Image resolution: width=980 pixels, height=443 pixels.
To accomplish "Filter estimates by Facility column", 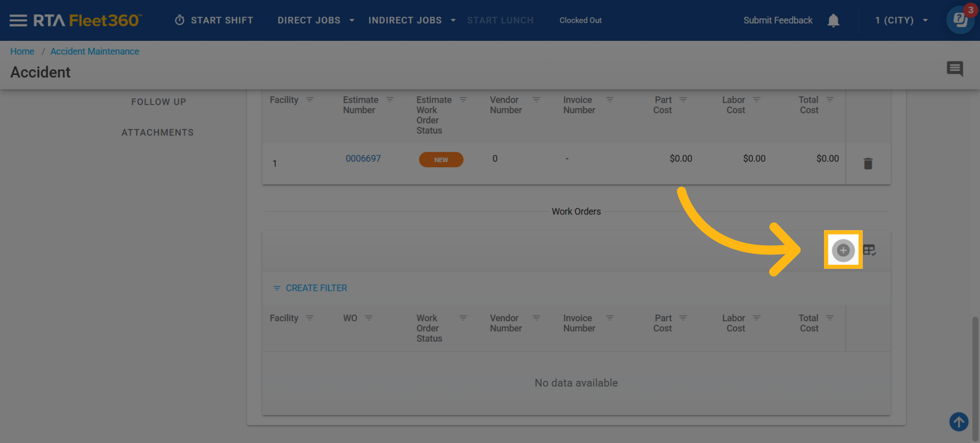I will 310,100.
